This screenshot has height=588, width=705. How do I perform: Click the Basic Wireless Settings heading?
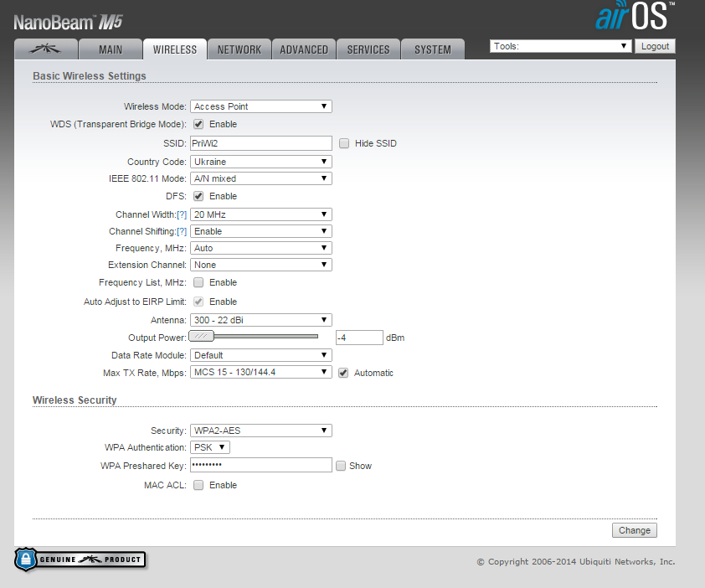pyautogui.click(x=90, y=76)
